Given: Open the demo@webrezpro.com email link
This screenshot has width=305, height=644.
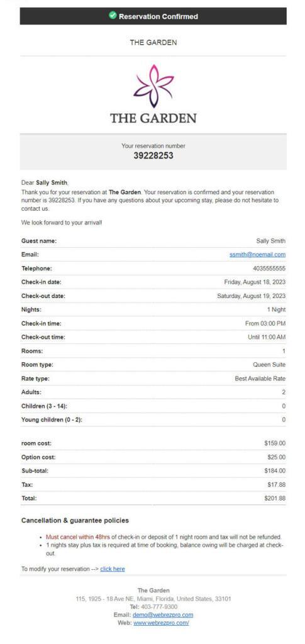Looking at the screenshot, I should tap(163, 615).
